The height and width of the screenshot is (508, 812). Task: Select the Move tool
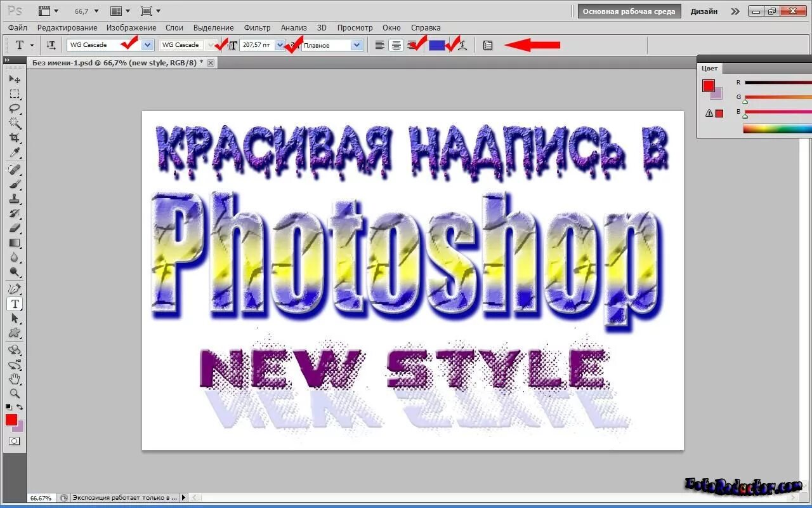15,79
